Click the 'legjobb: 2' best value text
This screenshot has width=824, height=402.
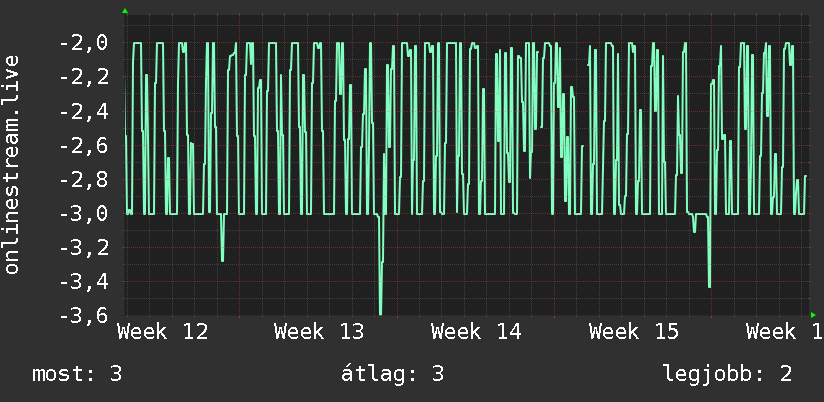pyautogui.click(x=727, y=374)
